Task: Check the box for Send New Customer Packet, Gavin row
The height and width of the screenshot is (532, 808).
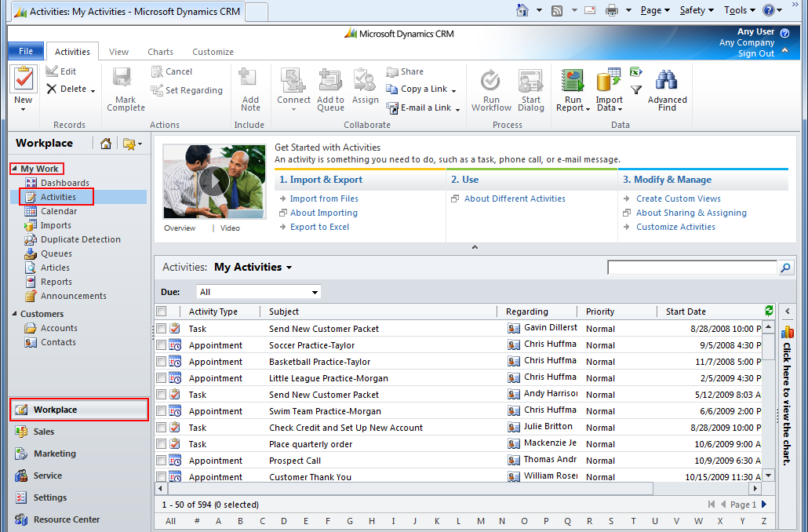Action: point(162,328)
